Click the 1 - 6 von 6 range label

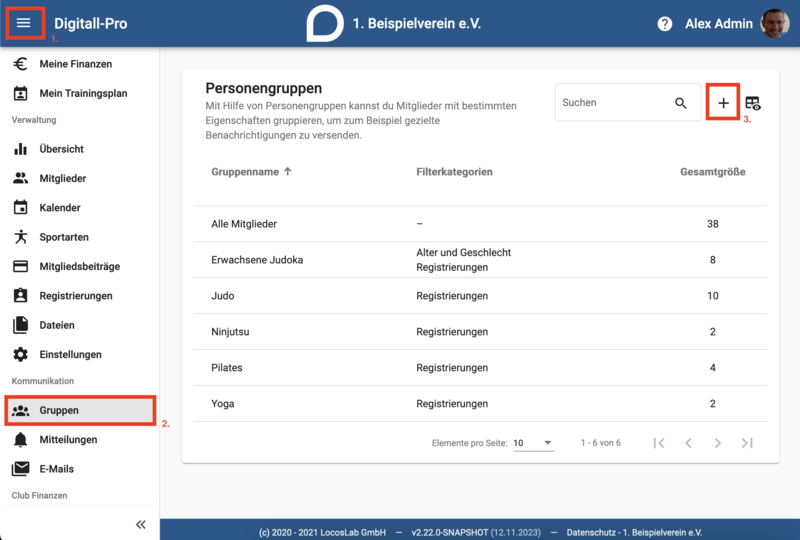pos(601,443)
